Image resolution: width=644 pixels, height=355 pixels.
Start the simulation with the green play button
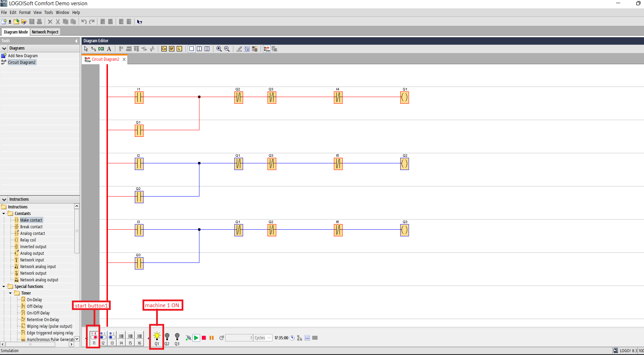click(x=196, y=338)
